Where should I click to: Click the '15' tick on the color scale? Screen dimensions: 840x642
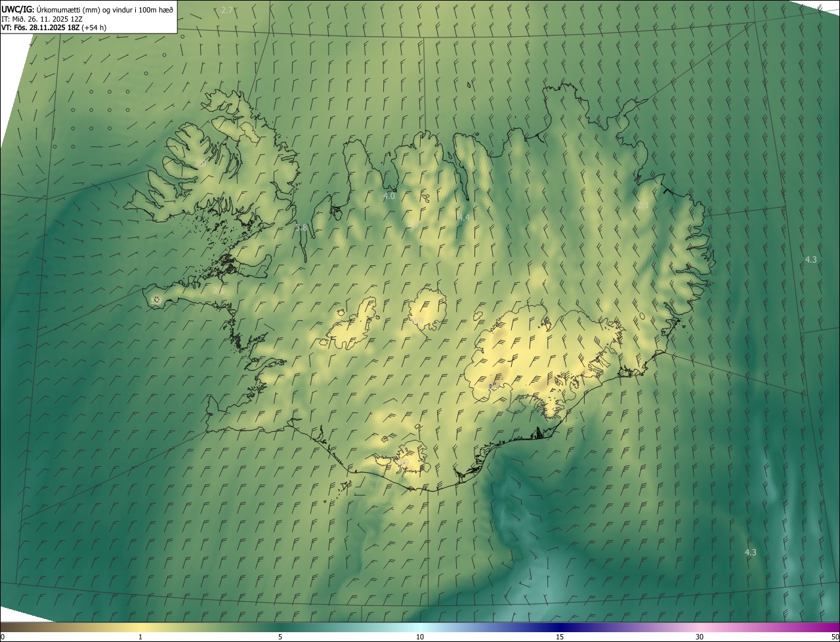pyautogui.click(x=560, y=637)
